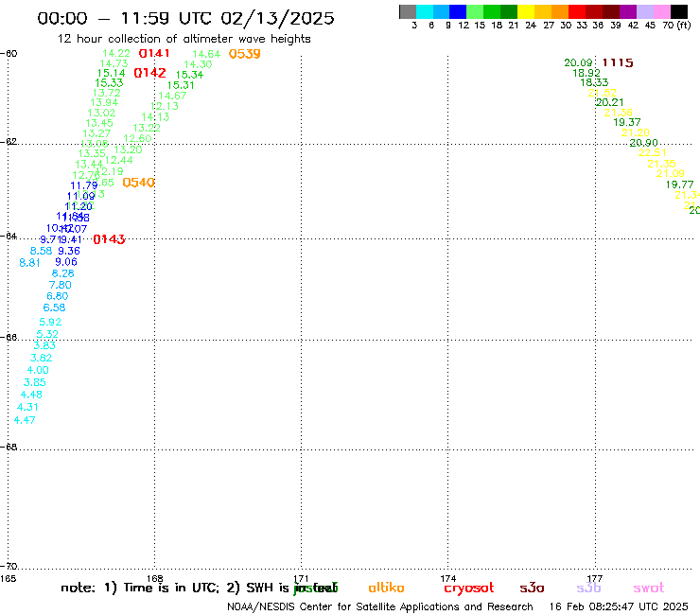Click the longitude axis label 168
This screenshot has height=615, width=700.
(155, 578)
